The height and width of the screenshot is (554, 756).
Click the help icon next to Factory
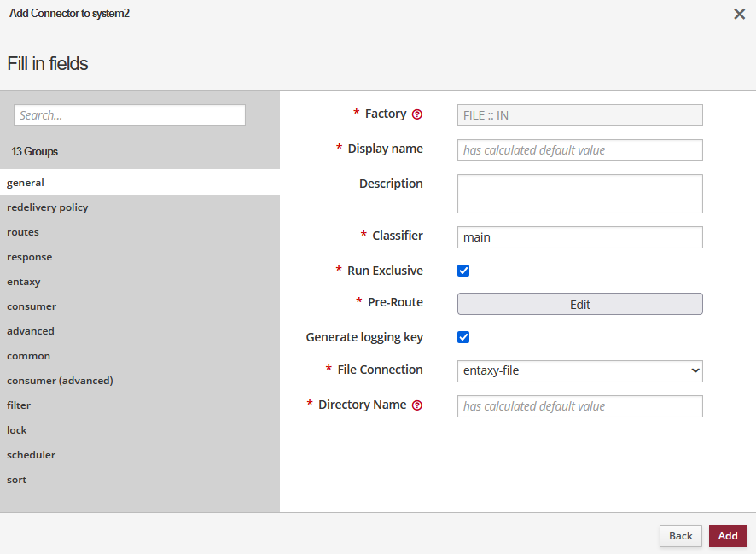(x=417, y=114)
